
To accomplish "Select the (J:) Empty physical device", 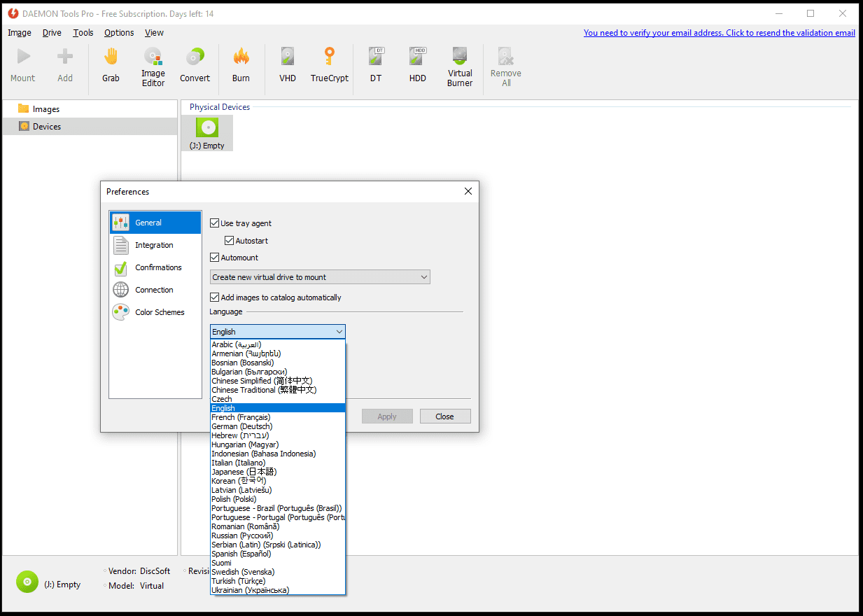I will click(206, 133).
